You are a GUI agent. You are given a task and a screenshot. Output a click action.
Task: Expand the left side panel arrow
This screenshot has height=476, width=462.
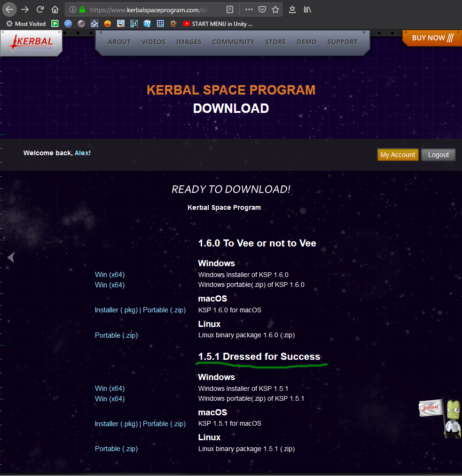point(11,257)
